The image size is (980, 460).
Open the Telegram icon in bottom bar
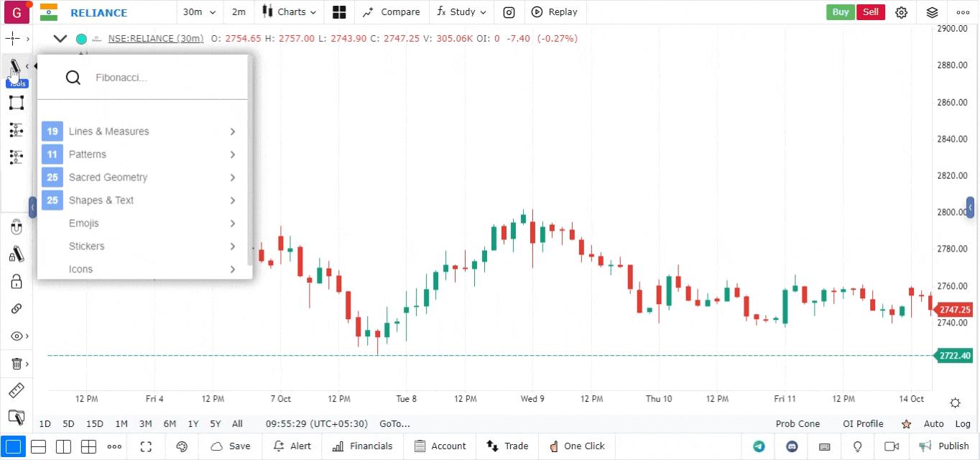759,446
